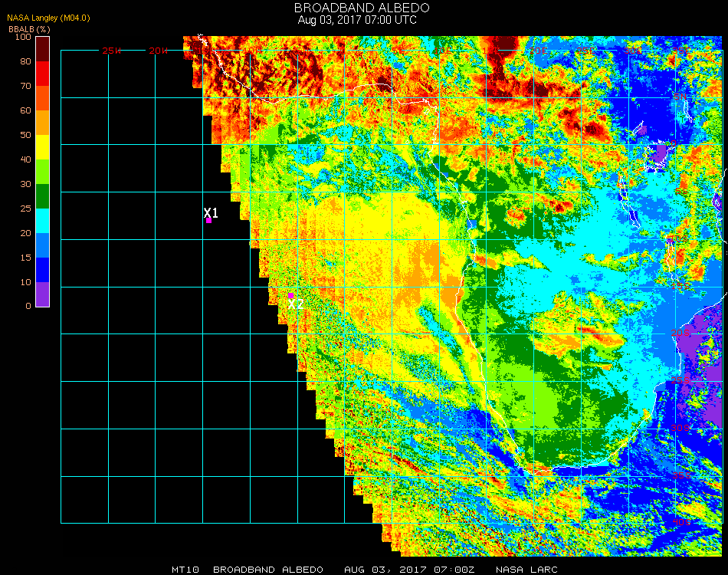Click the colorbar value "50"
This screenshot has width=728, height=575.
click(x=25, y=135)
